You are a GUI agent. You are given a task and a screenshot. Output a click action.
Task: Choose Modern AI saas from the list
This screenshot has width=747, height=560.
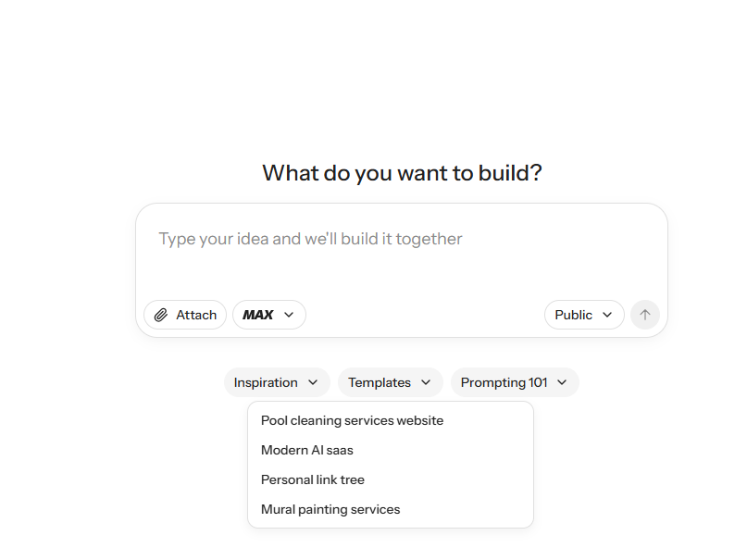click(x=306, y=450)
